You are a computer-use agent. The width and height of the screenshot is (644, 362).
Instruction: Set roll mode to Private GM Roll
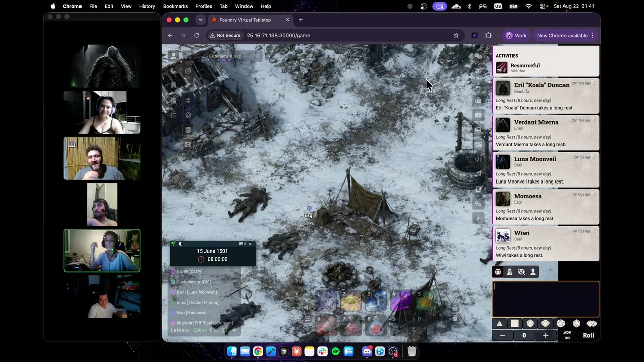coord(509,272)
